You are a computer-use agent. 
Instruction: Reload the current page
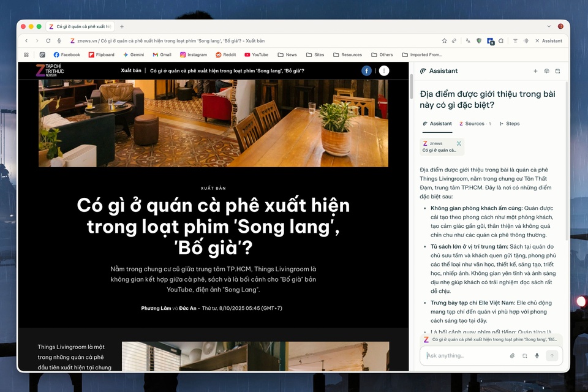(x=48, y=40)
